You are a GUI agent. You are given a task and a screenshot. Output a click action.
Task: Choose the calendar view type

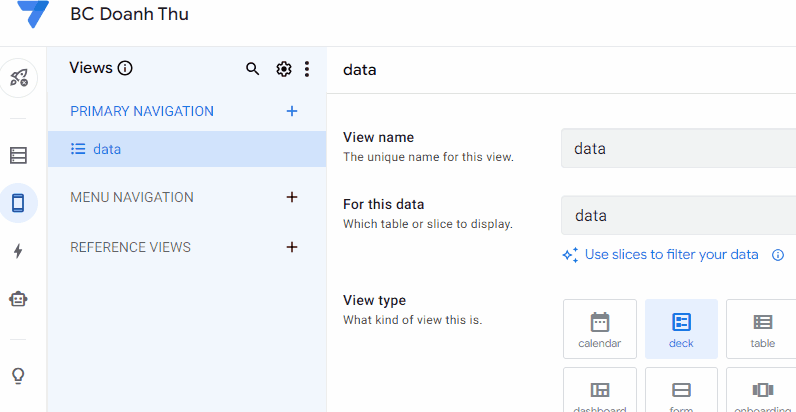pos(600,329)
